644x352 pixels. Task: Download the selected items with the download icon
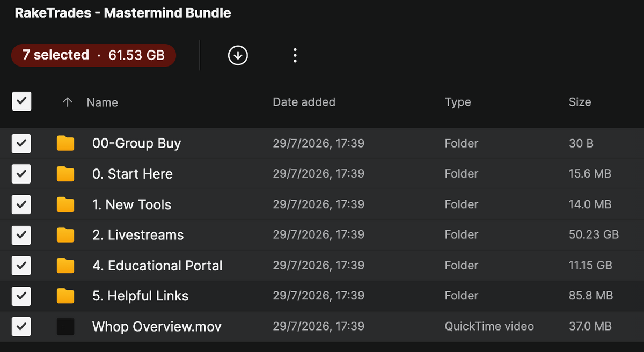click(238, 55)
